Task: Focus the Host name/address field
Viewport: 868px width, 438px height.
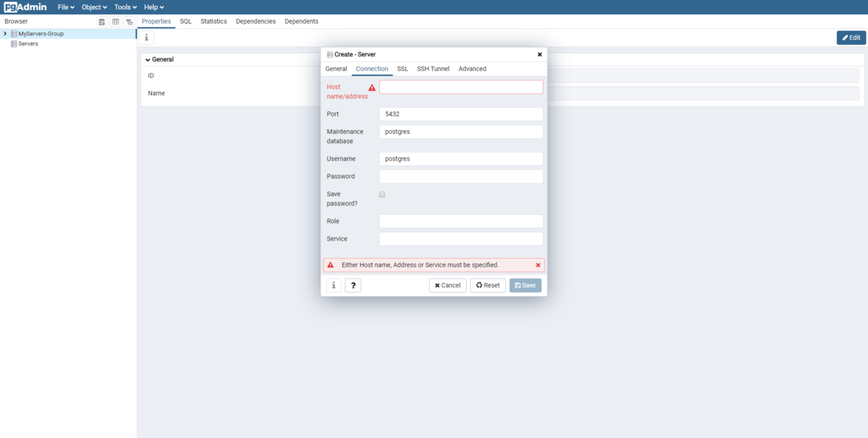Action: pos(461,87)
